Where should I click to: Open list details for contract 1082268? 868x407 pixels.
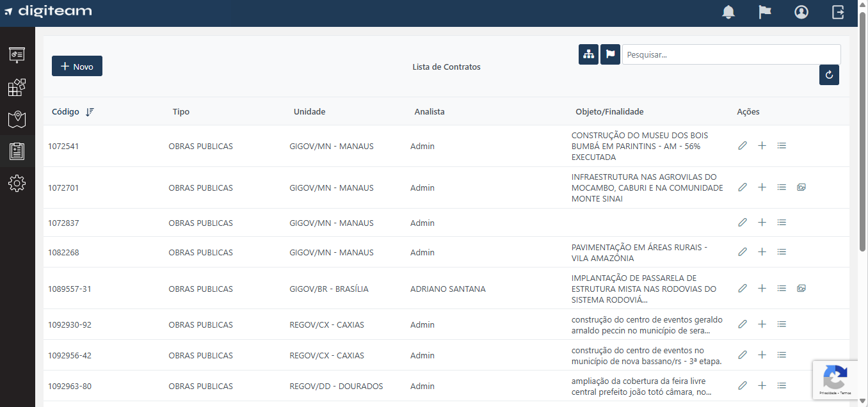tap(782, 252)
